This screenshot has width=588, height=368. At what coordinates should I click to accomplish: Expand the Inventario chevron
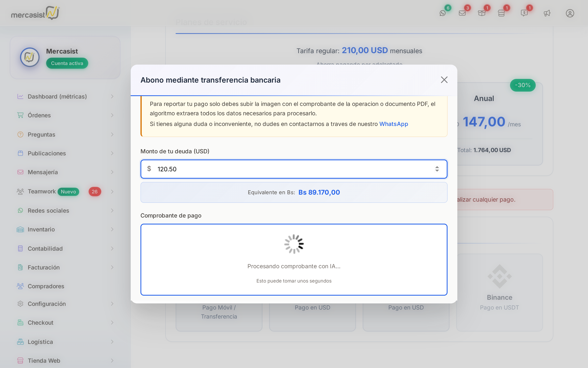112,229
